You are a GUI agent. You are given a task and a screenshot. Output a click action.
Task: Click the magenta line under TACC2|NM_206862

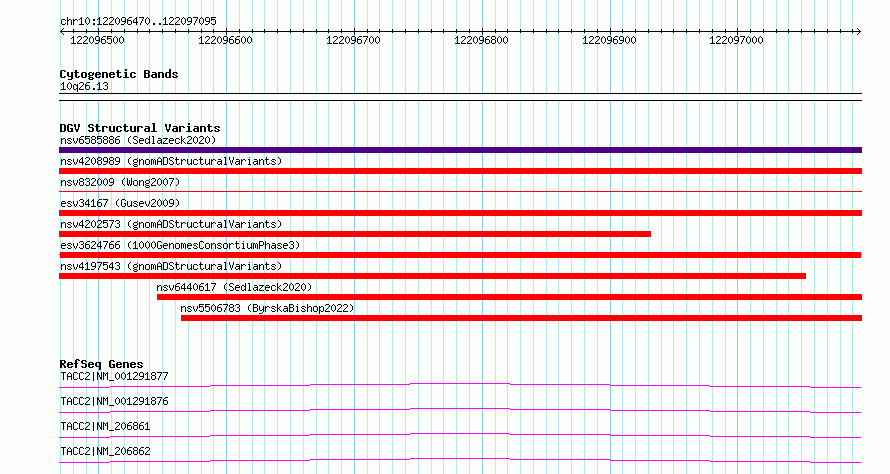click(460, 461)
